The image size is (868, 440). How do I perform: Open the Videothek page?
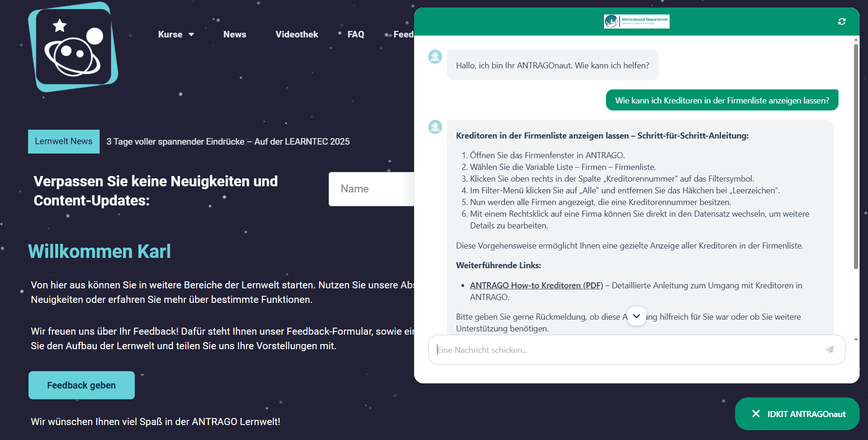pos(297,35)
